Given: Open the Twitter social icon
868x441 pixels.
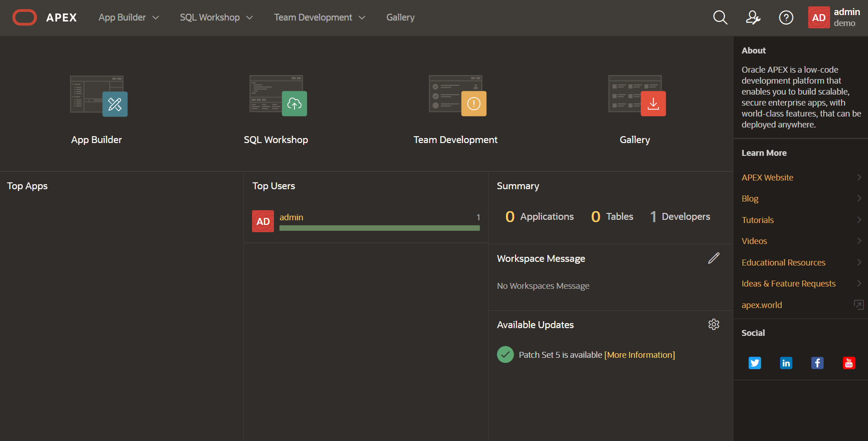Looking at the screenshot, I should coord(755,363).
